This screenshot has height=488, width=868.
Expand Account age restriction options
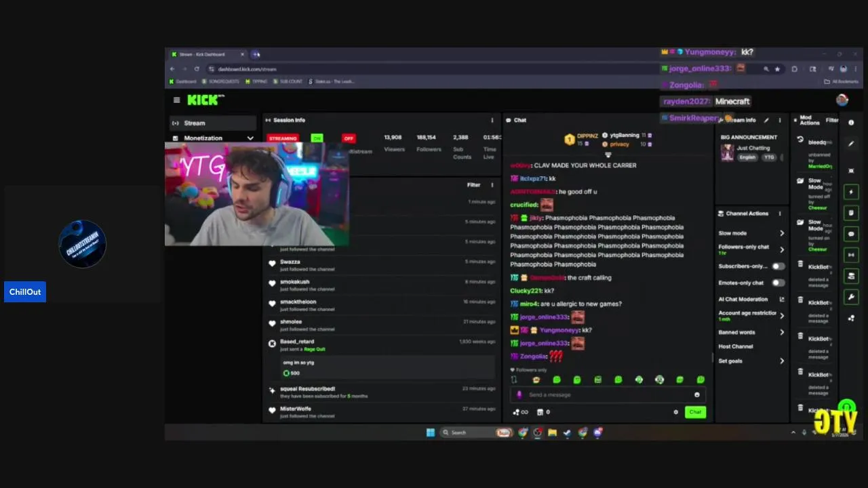782,316
